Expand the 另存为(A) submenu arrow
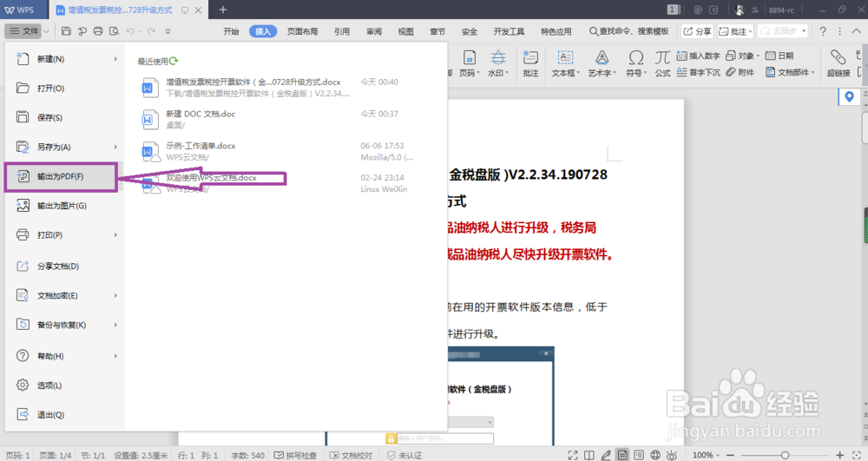This screenshot has width=868, height=461. 115,147
